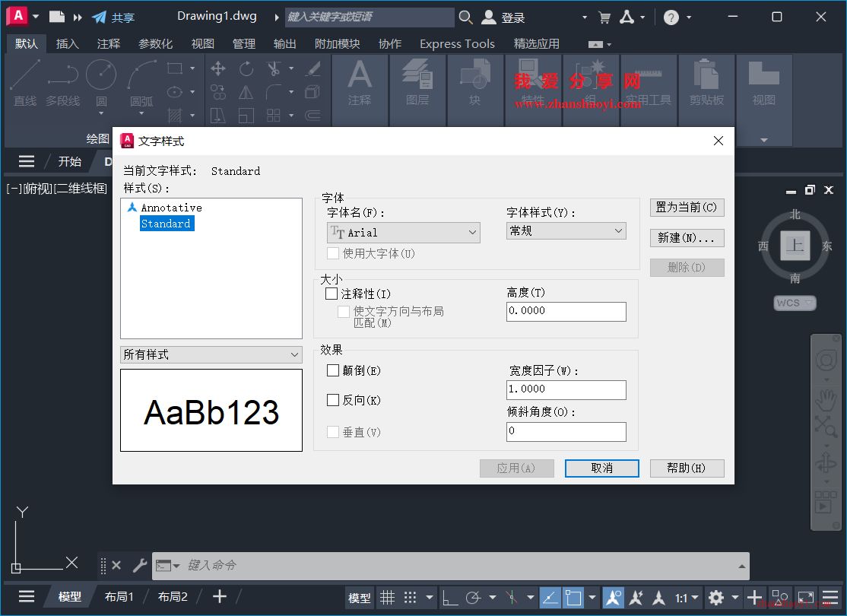Switch to the 参数化 ribbon tab
847x616 pixels.
pos(156,44)
